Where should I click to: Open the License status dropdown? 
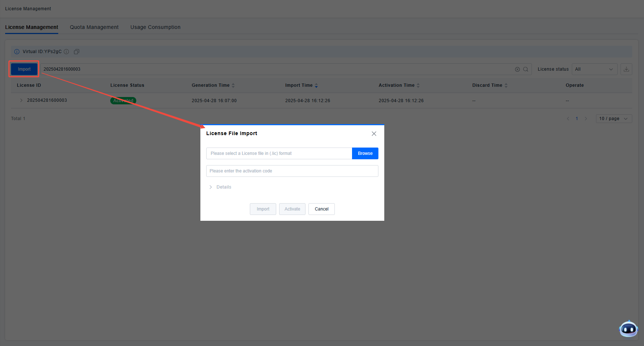(x=594, y=69)
